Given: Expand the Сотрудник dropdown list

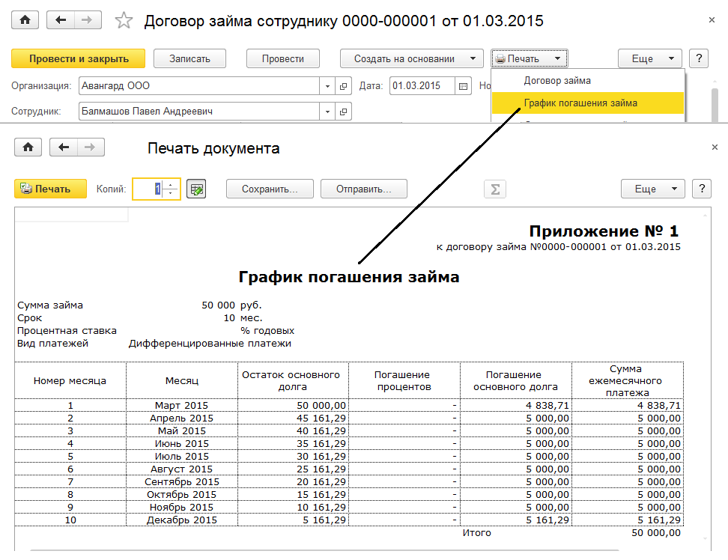Looking at the screenshot, I should pyautogui.click(x=327, y=112).
